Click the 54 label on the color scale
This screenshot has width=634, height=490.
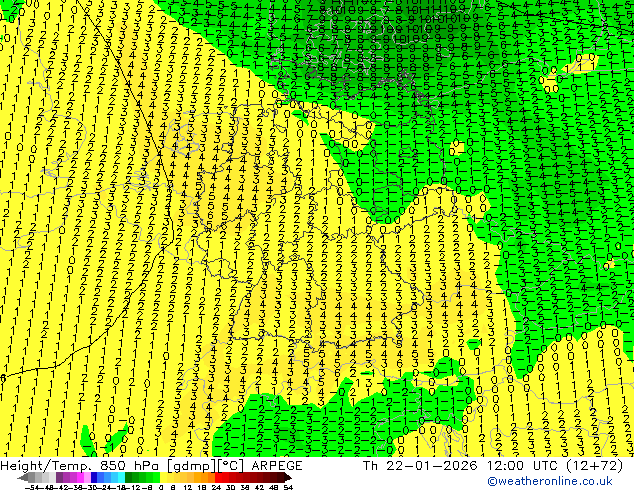click(287, 488)
